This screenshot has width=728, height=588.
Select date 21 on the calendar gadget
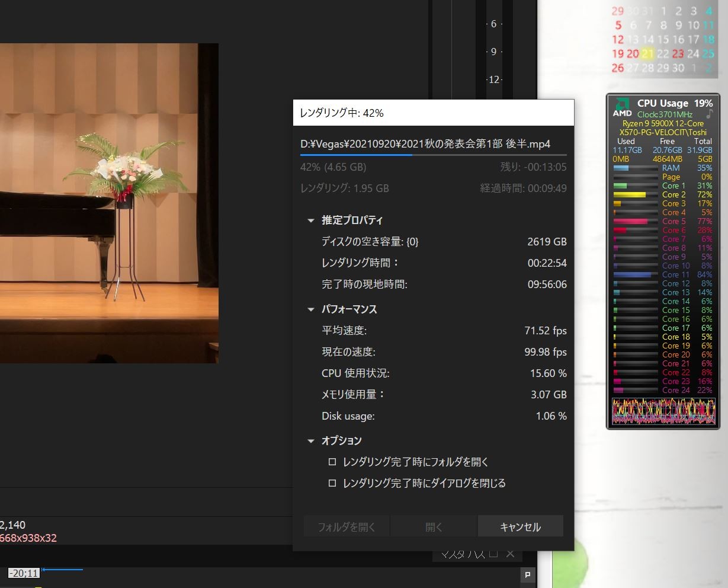(647, 54)
